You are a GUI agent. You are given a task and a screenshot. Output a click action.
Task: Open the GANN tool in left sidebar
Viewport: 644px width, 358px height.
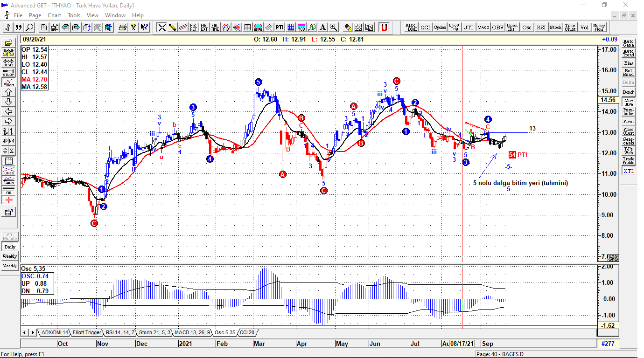8,180
